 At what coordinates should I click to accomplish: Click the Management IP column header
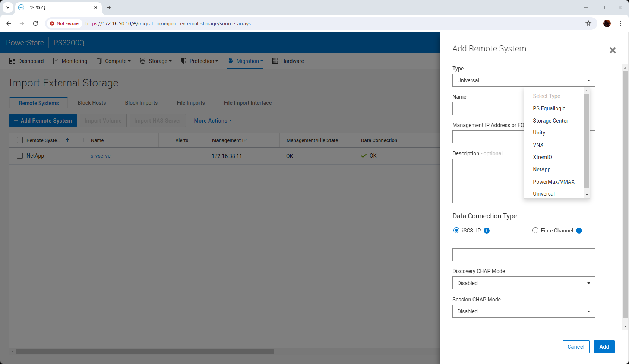pyautogui.click(x=229, y=140)
